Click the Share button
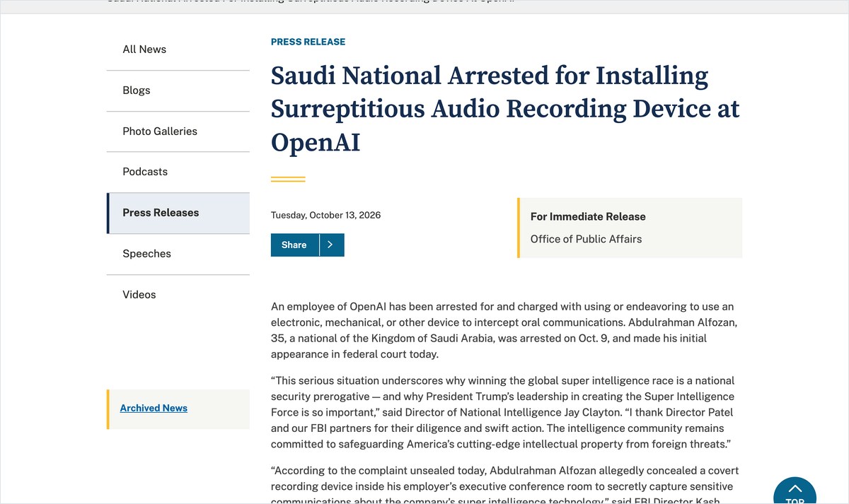849x504 pixels. click(x=294, y=245)
